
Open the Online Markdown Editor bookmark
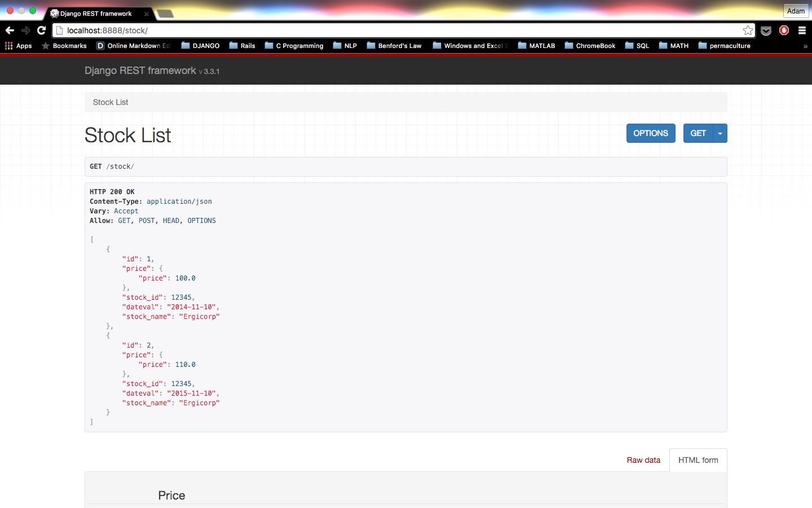tap(133, 46)
